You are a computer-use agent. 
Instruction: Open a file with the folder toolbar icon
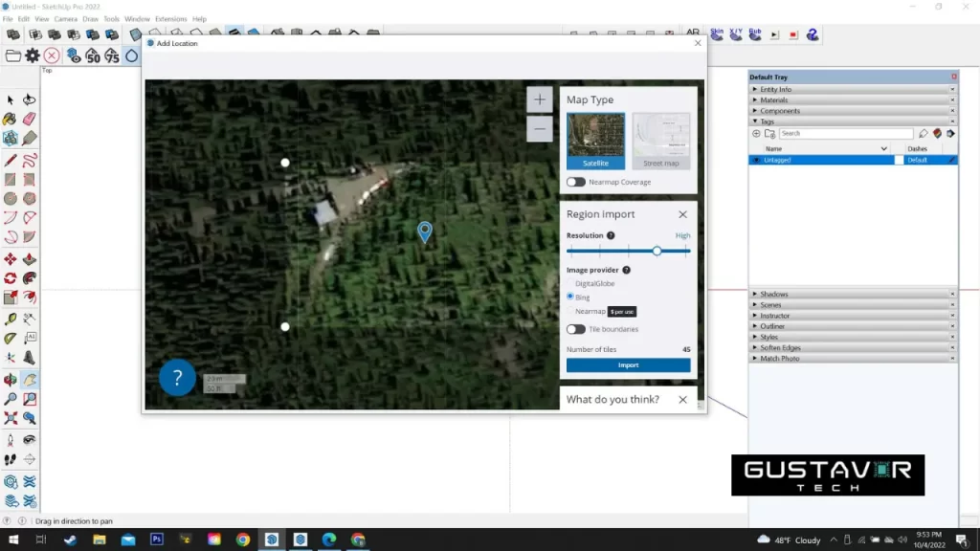pos(13,55)
